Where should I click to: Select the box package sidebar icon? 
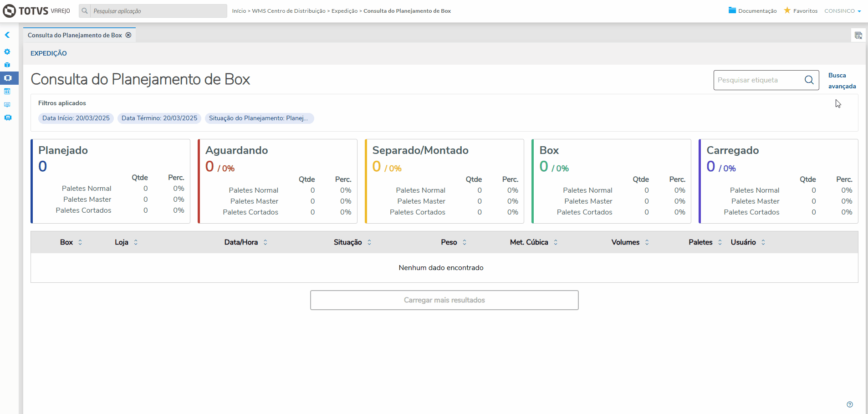(7, 65)
